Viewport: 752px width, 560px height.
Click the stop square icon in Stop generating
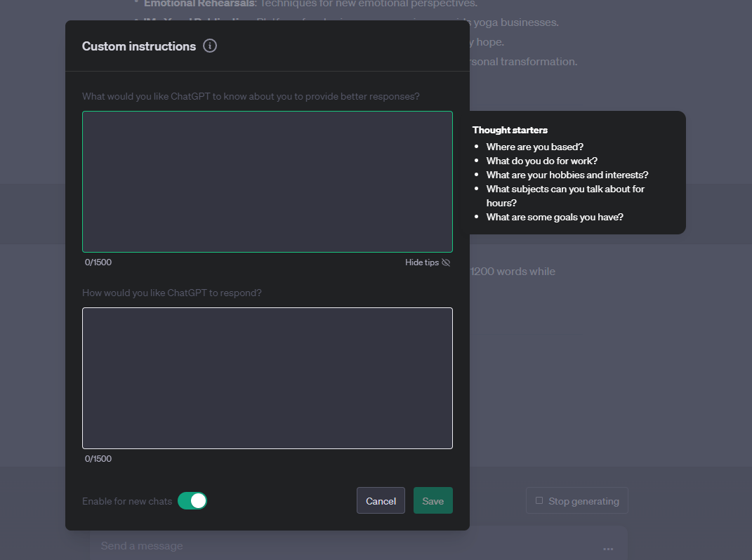pos(539,500)
